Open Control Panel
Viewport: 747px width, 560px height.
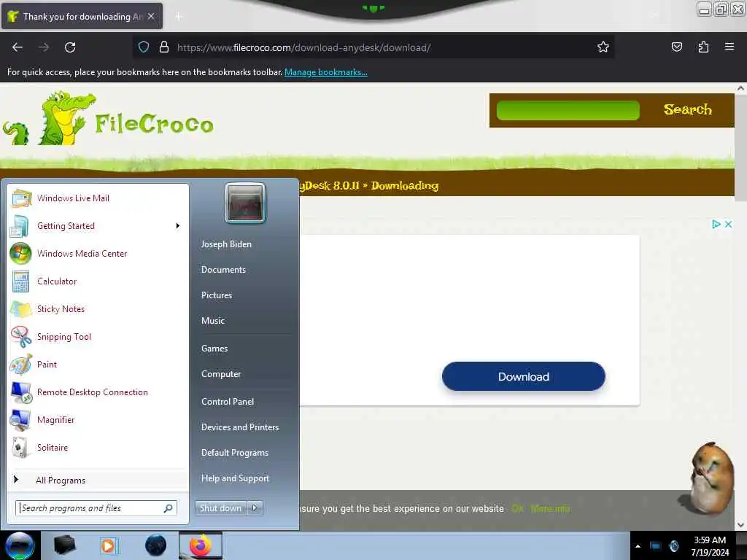click(228, 402)
